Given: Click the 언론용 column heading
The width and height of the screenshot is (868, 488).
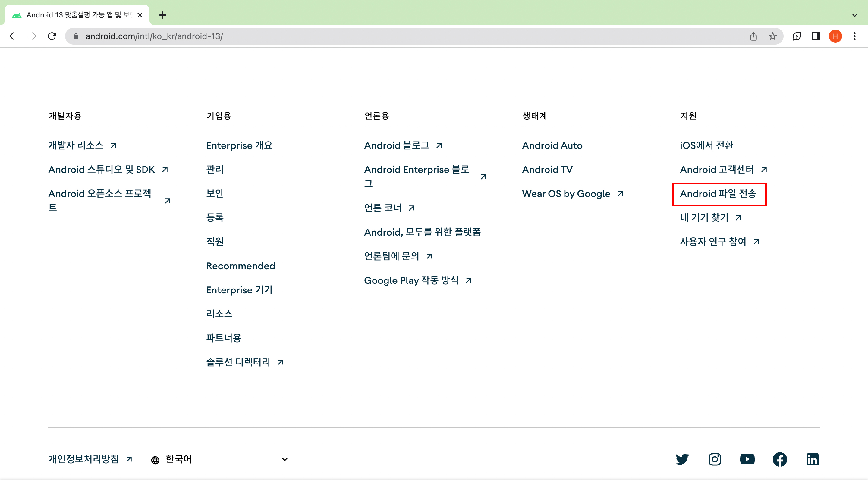Looking at the screenshot, I should click(x=377, y=116).
